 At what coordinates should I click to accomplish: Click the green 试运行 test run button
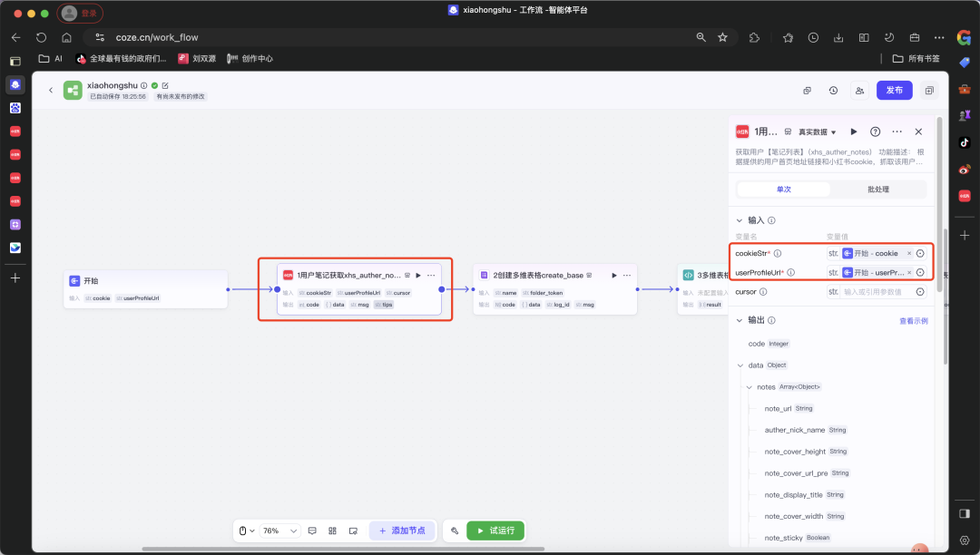pos(495,531)
